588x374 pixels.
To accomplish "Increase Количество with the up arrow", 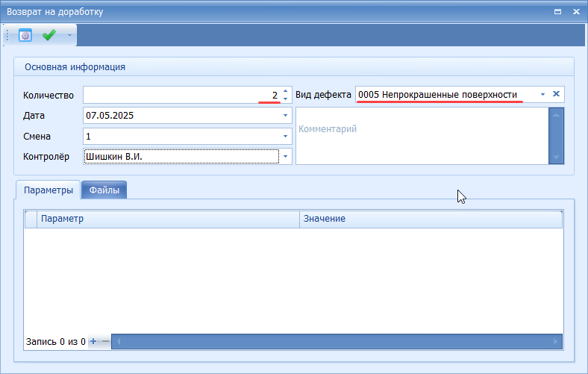I will click(x=285, y=92).
